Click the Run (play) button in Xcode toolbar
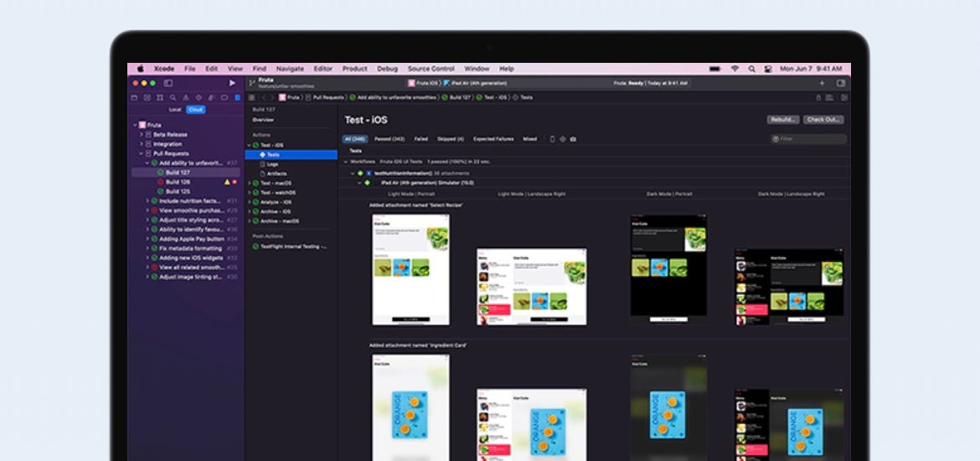Screen dimensions: 980x461 pos(233,83)
